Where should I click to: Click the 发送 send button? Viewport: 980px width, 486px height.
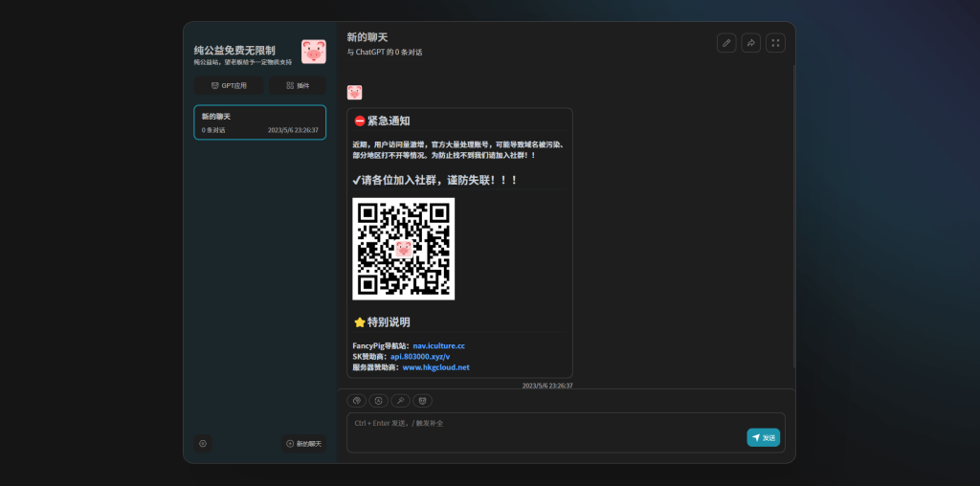click(x=763, y=438)
